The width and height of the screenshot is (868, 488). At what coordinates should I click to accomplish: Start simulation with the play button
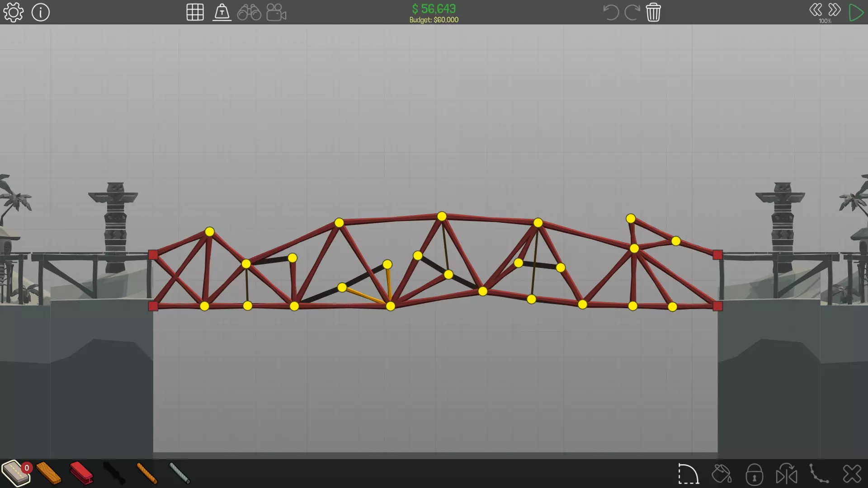pos(856,12)
